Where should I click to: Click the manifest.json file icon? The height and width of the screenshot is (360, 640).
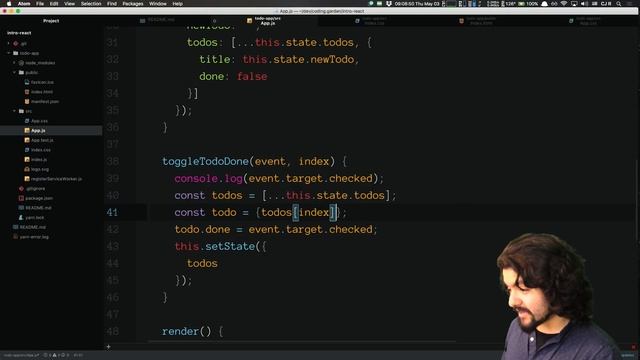tap(27, 101)
